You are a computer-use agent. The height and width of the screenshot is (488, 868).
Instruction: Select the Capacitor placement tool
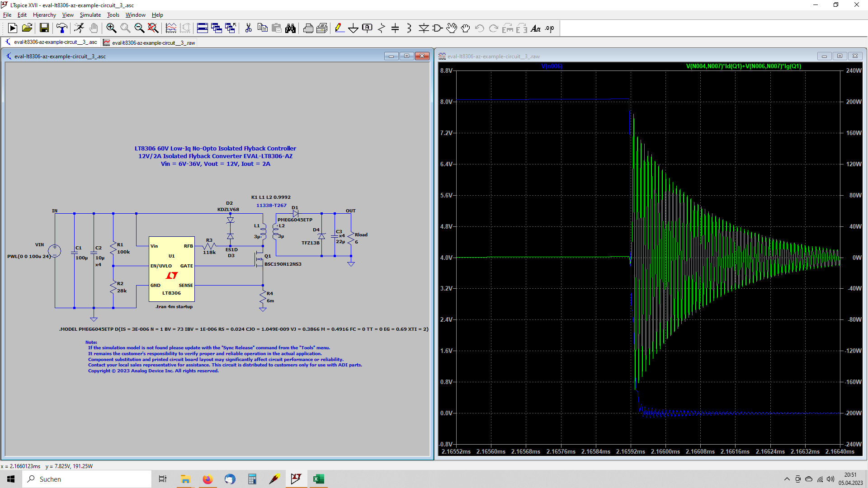(x=395, y=28)
